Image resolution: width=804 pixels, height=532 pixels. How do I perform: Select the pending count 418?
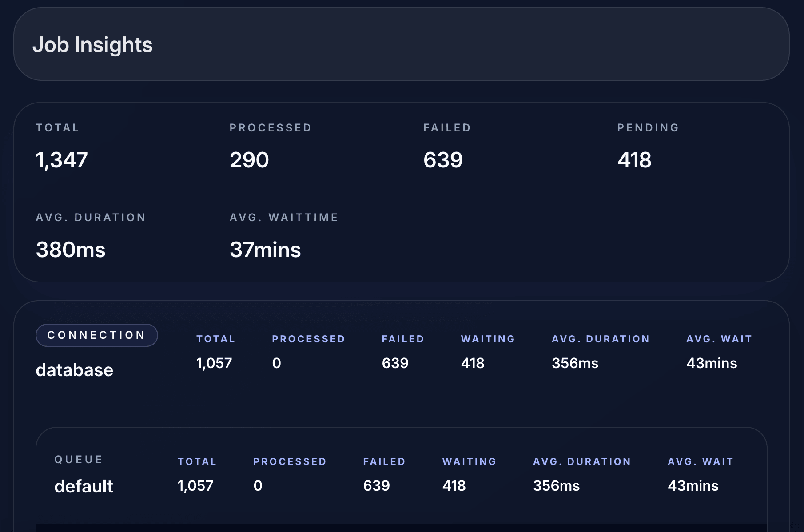pos(634,160)
